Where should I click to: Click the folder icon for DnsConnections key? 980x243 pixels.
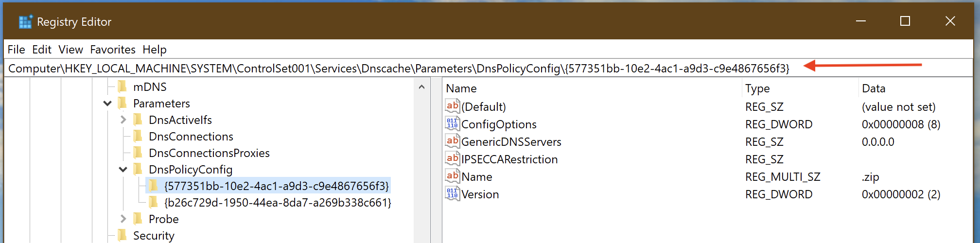tap(138, 136)
